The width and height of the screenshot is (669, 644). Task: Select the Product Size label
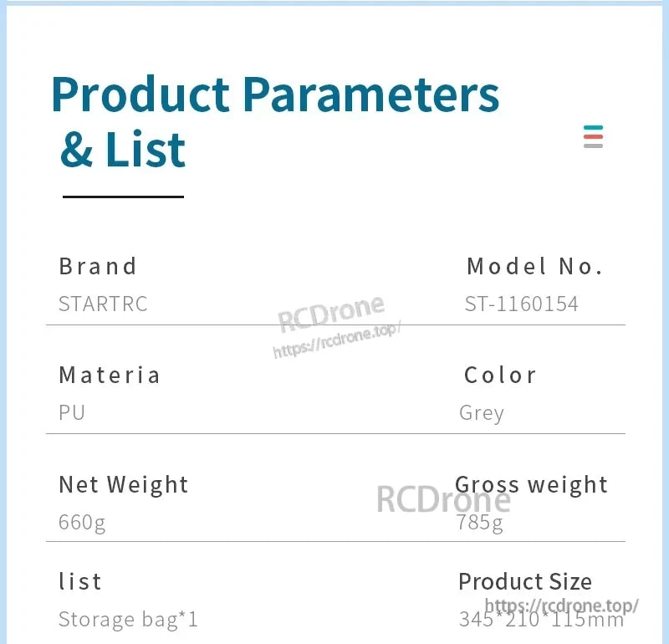click(x=525, y=581)
